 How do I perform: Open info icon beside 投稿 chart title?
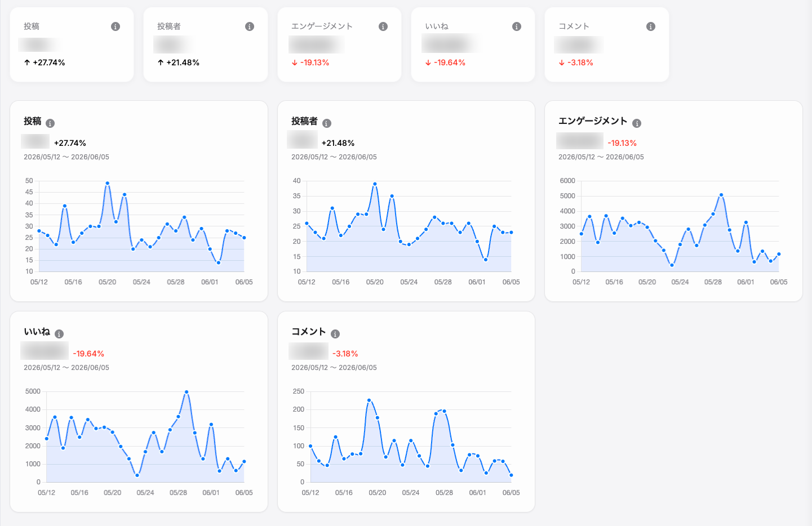(50, 123)
